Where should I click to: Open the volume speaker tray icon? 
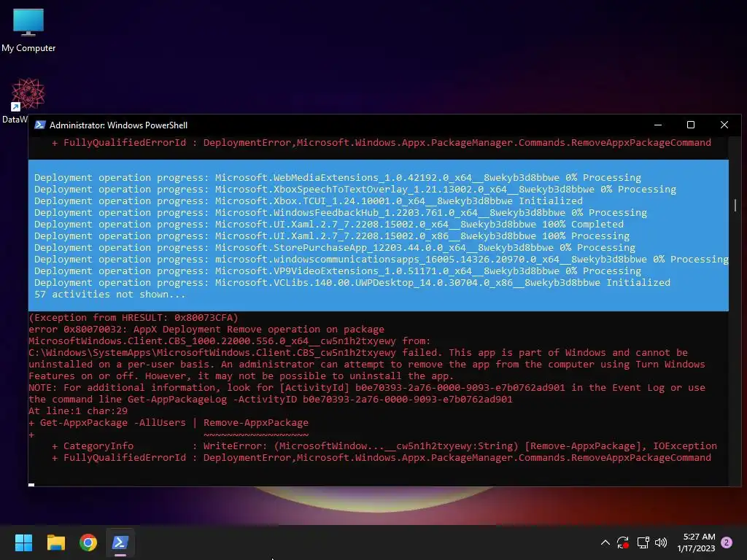(661, 542)
